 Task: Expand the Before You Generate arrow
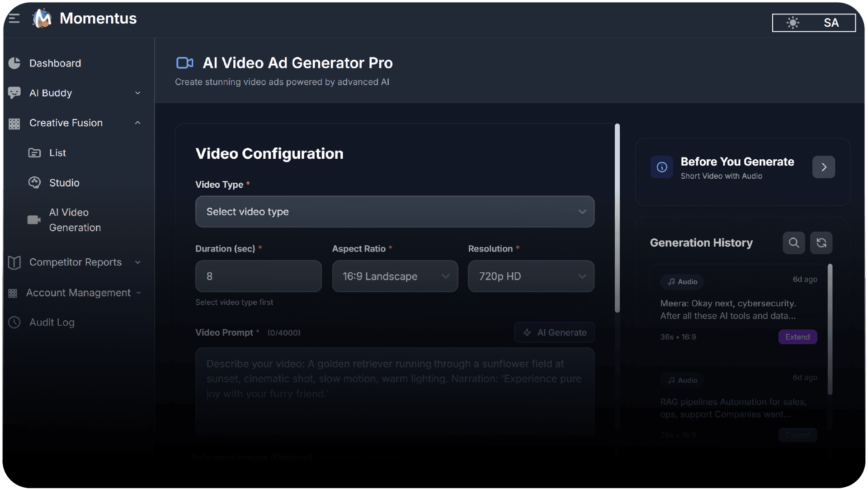click(x=823, y=167)
